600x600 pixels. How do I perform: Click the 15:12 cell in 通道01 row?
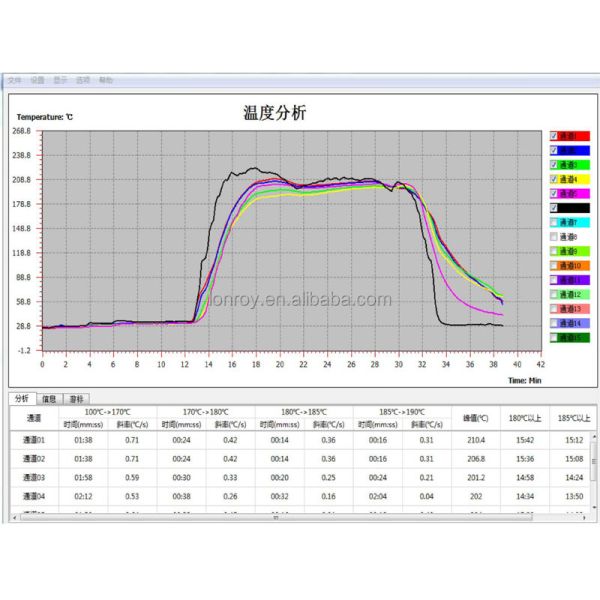point(571,440)
